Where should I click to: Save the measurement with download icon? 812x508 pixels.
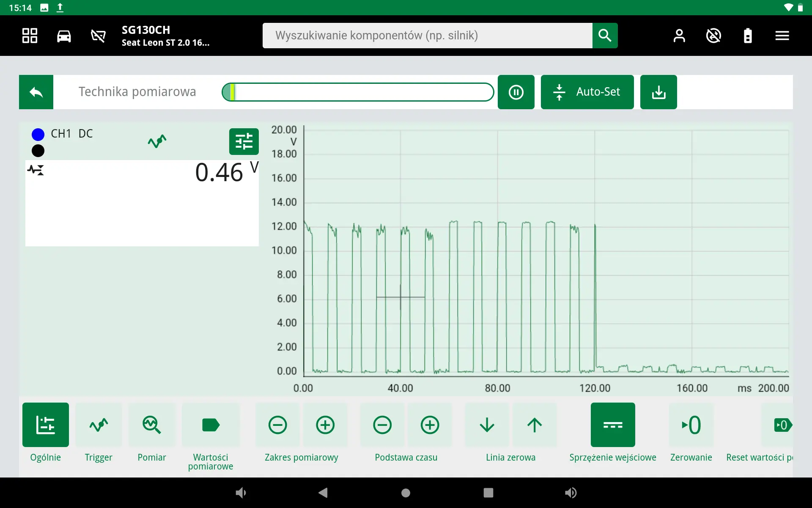[658, 92]
